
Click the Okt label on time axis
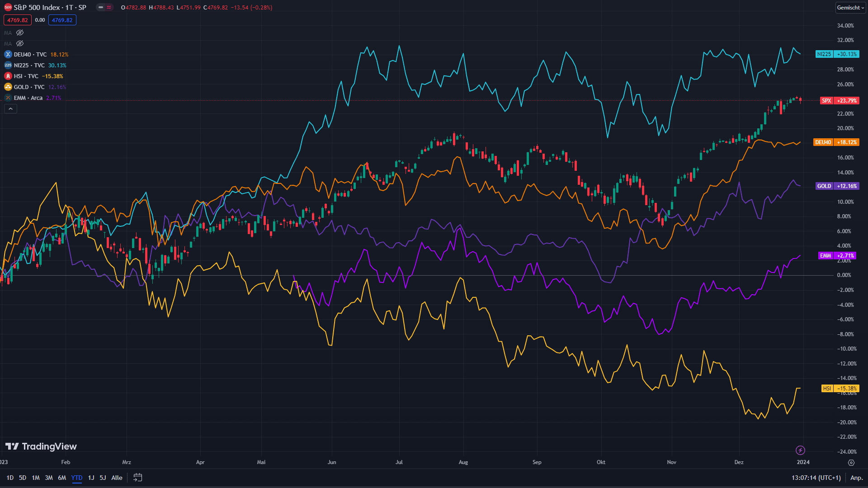(x=601, y=462)
